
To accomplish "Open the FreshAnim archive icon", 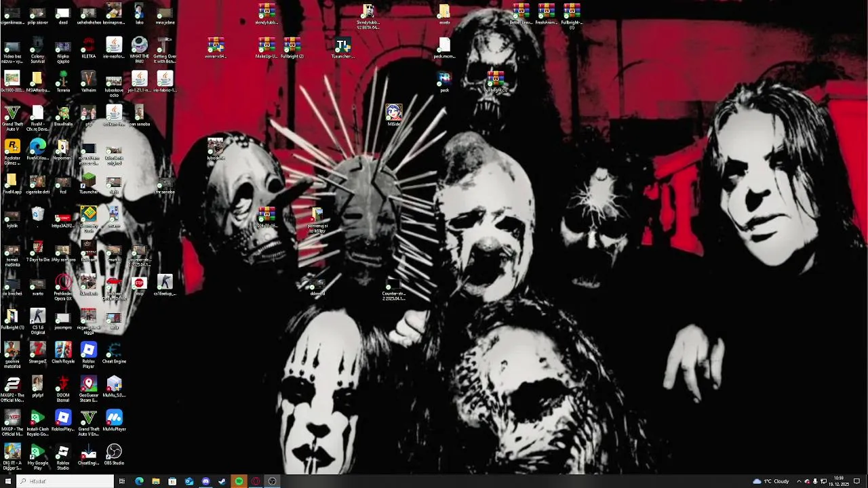I will click(x=546, y=15).
